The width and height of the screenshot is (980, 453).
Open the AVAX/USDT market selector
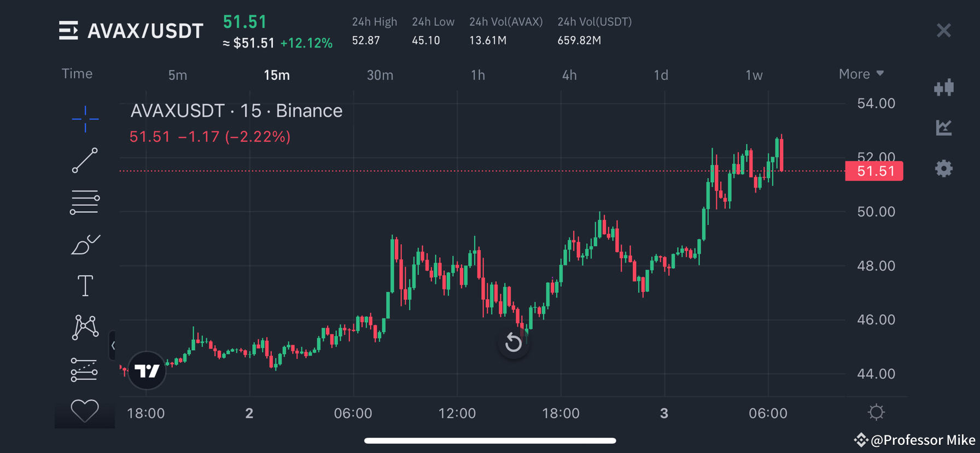click(x=131, y=31)
